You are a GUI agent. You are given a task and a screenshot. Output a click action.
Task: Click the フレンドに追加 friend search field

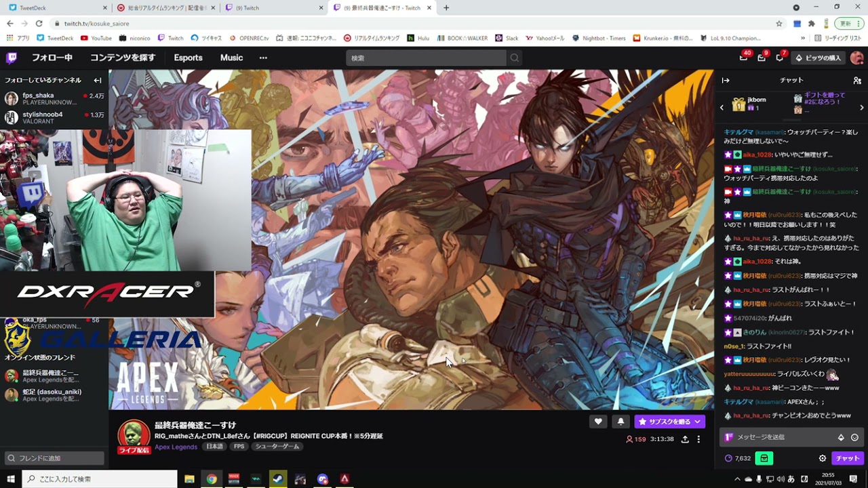pyautogui.click(x=54, y=458)
